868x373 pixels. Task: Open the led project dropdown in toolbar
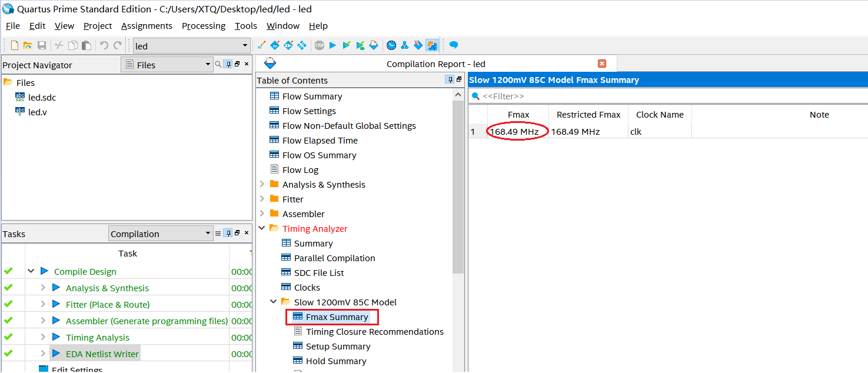click(x=192, y=46)
